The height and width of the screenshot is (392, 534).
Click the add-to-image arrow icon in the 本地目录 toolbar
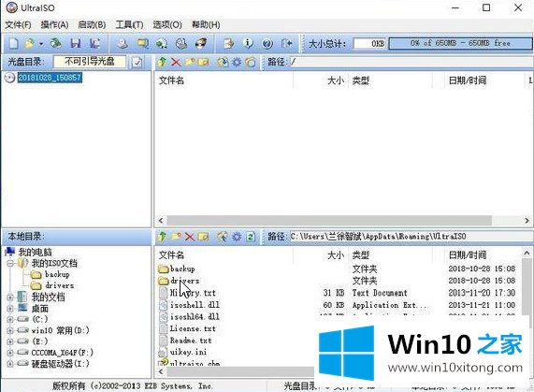click(x=223, y=237)
